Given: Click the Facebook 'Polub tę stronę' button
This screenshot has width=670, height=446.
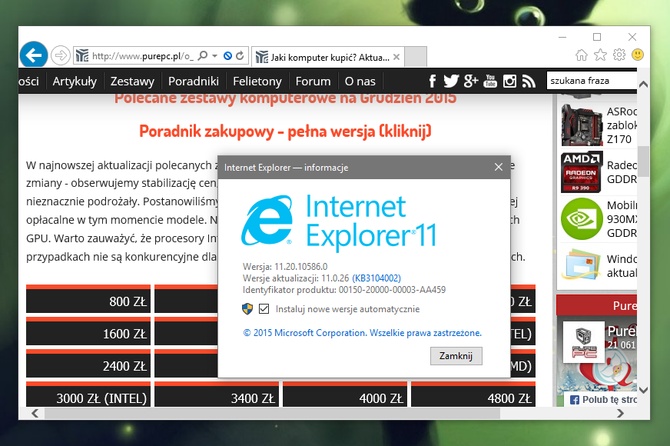Looking at the screenshot, I should [x=602, y=399].
